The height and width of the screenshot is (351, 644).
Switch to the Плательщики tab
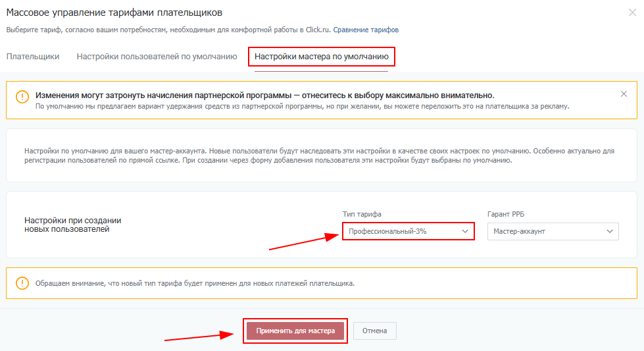33,57
